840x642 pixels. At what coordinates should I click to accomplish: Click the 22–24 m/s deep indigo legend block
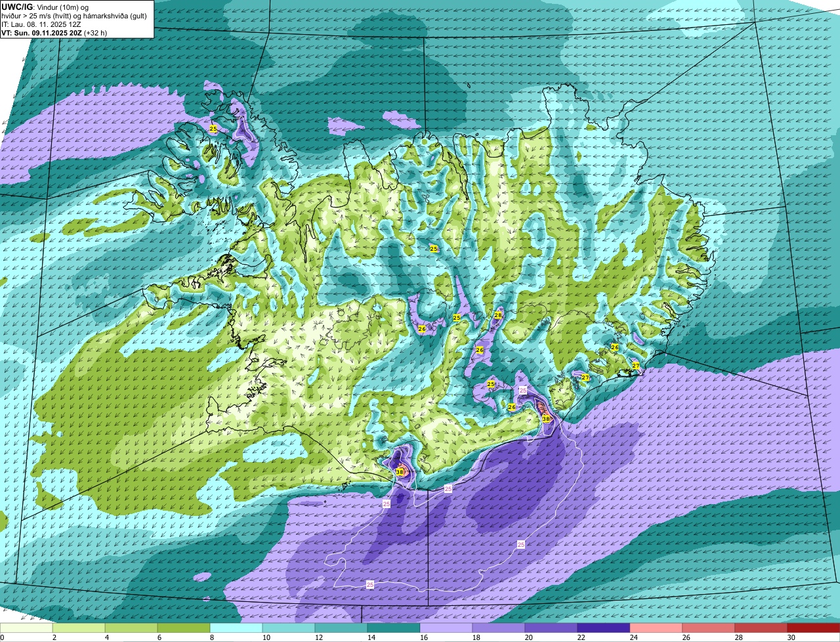coord(604,628)
